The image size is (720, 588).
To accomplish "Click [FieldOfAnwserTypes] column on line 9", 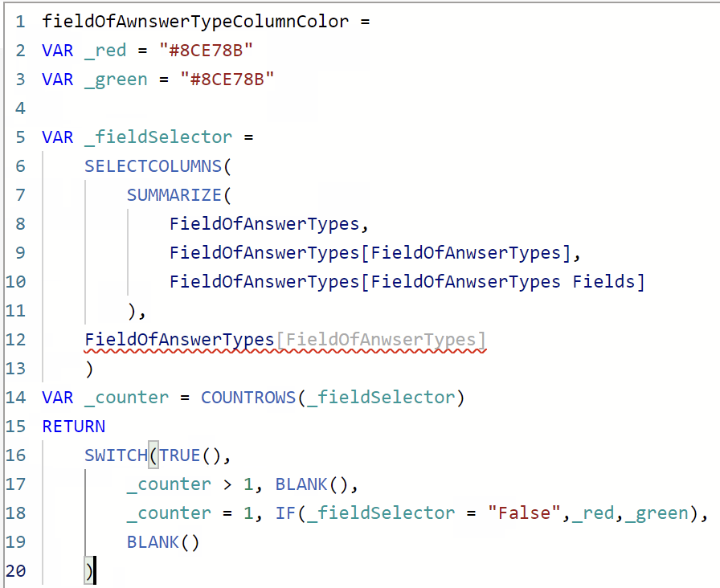I will [x=466, y=253].
